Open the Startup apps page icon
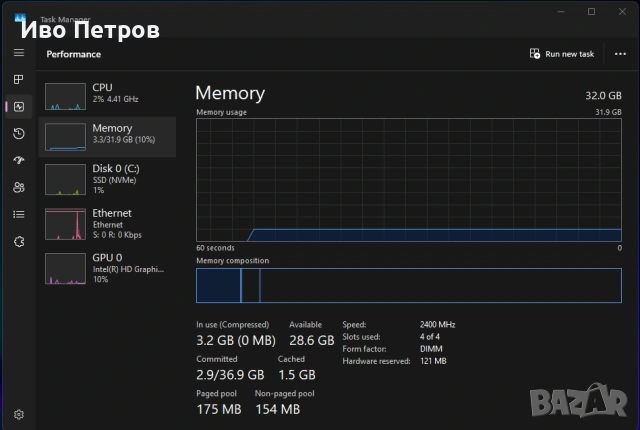This screenshot has width=640, height=430. click(18, 160)
